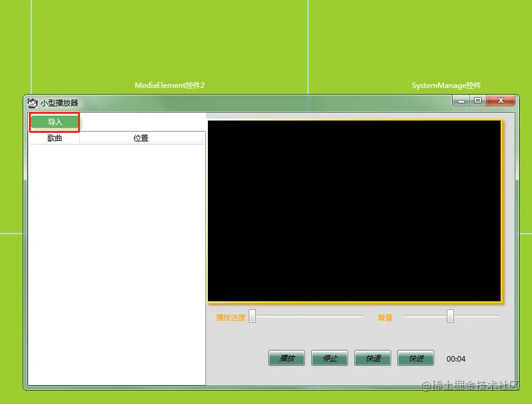
Task: Click the 音量 label
Action: point(385,317)
